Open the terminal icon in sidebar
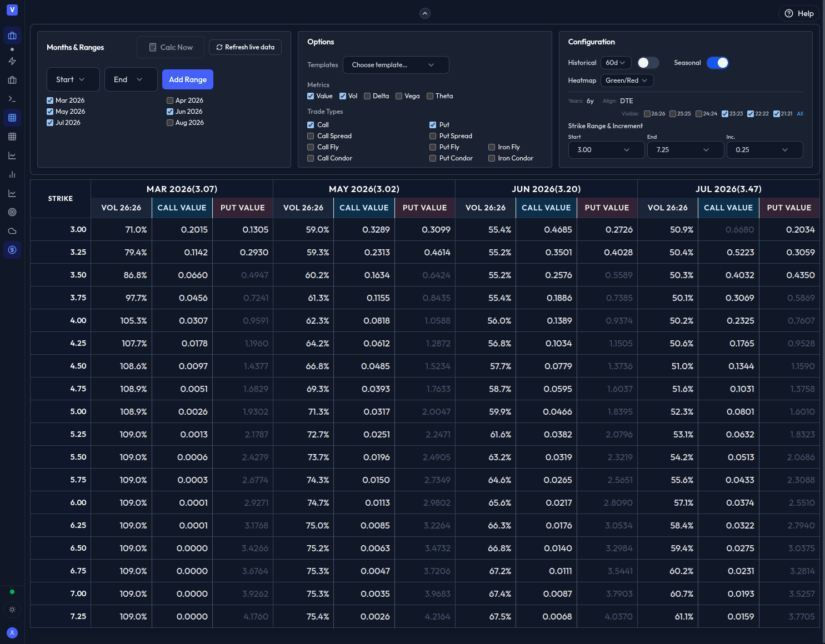This screenshot has height=644, width=825. [12, 98]
